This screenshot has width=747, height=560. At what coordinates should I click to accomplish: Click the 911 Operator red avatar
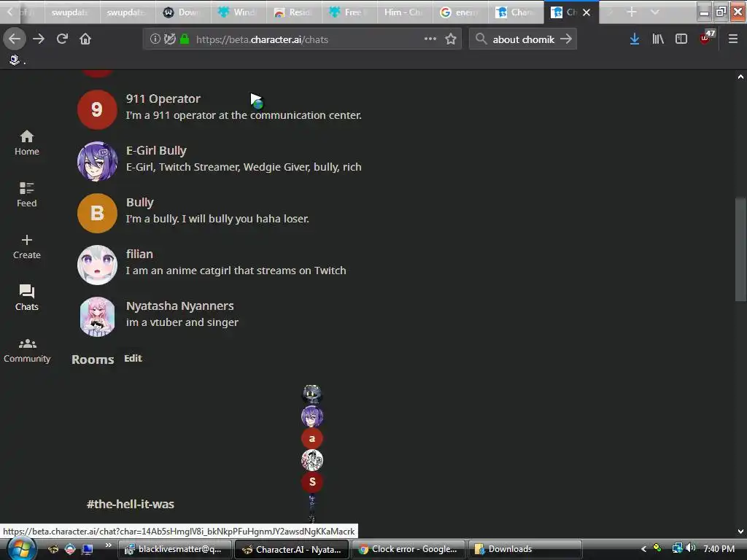97,109
